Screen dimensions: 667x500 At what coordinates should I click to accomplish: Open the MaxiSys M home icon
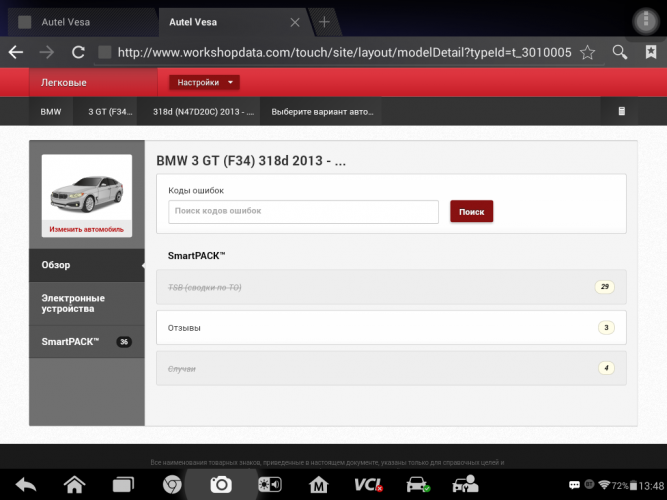(x=319, y=485)
